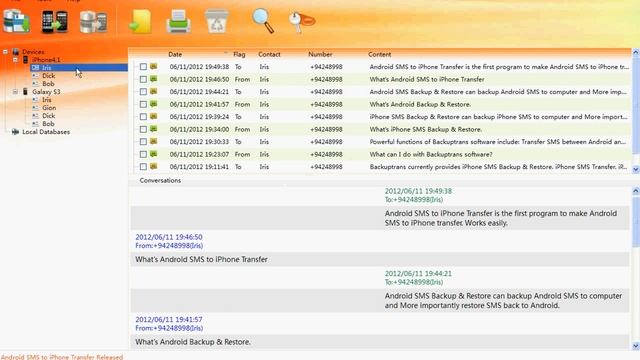Sort messages by Contact column header
Viewport: 640px width, 360px height.
coord(269,54)
